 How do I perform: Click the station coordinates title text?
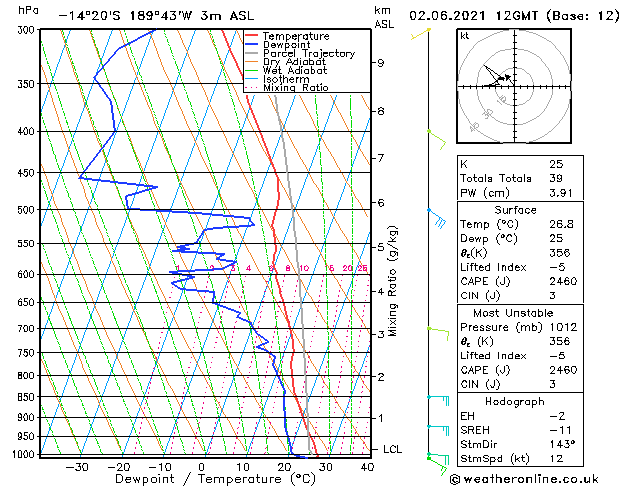(156, 16)
